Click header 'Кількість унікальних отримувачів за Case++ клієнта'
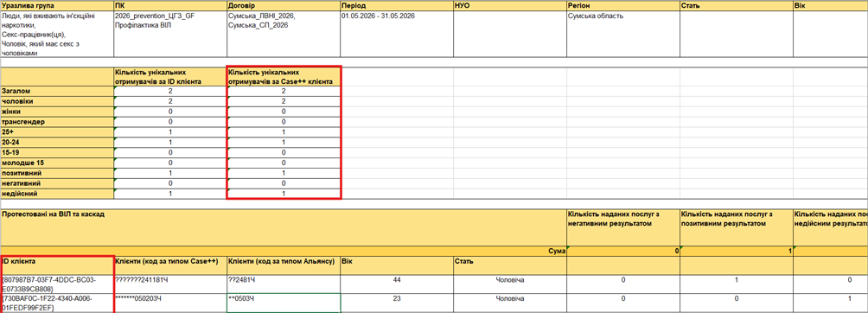Image resolution: width=868 pixels, height=313 pixels. (x=284, y=77)
